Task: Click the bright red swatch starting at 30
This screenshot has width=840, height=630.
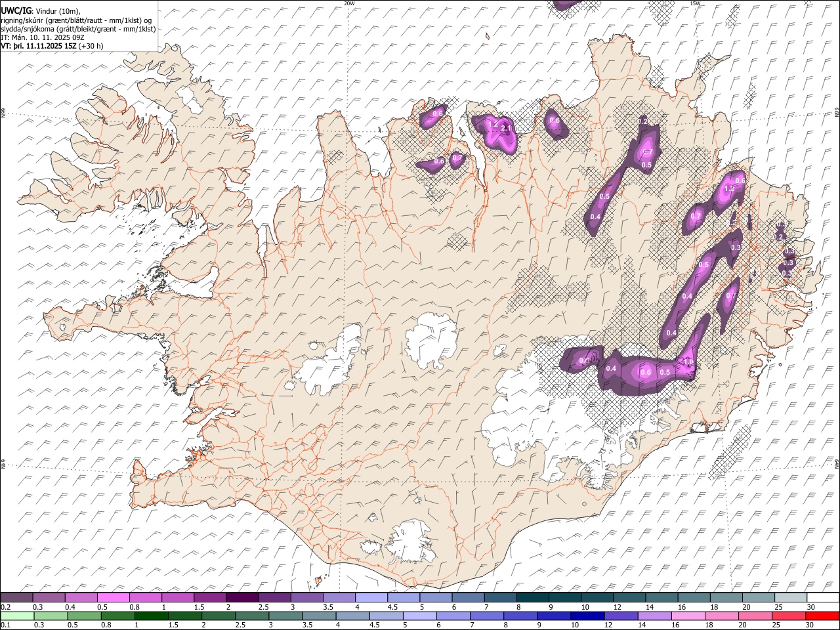Action: tap(822, 616)
